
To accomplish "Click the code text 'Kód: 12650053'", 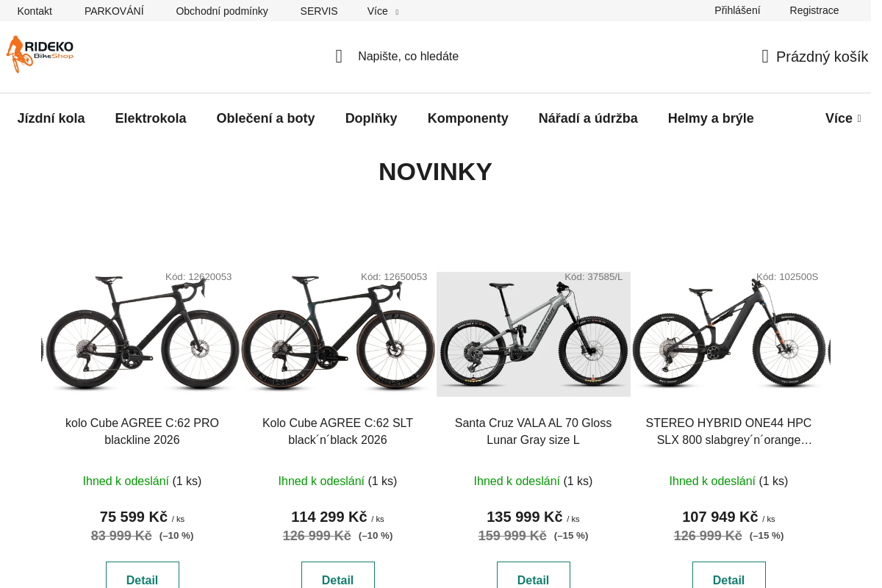I will click(394, 277).
